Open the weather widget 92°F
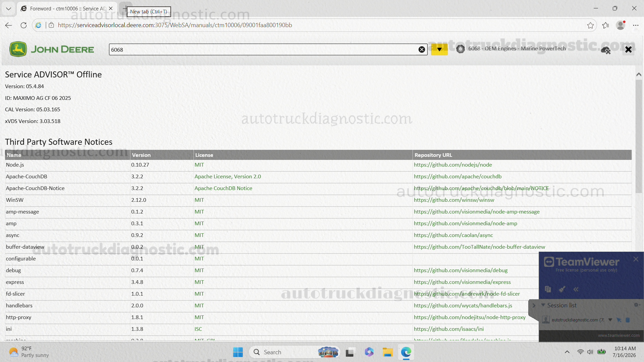 (29, 352)
